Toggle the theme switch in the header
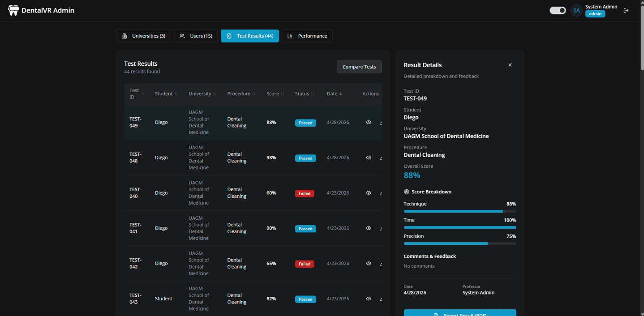This screenshot has height=316, width=644. coord(558,10)
